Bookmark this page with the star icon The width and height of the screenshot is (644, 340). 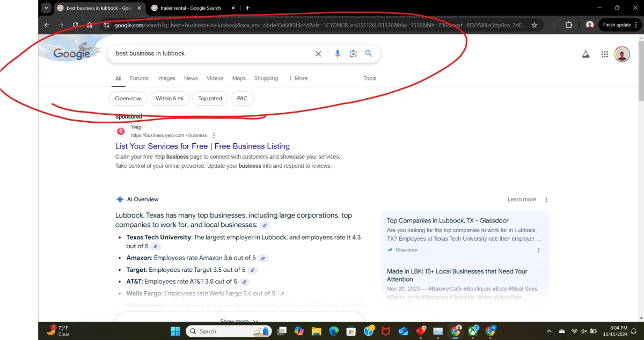click(535, 25)
